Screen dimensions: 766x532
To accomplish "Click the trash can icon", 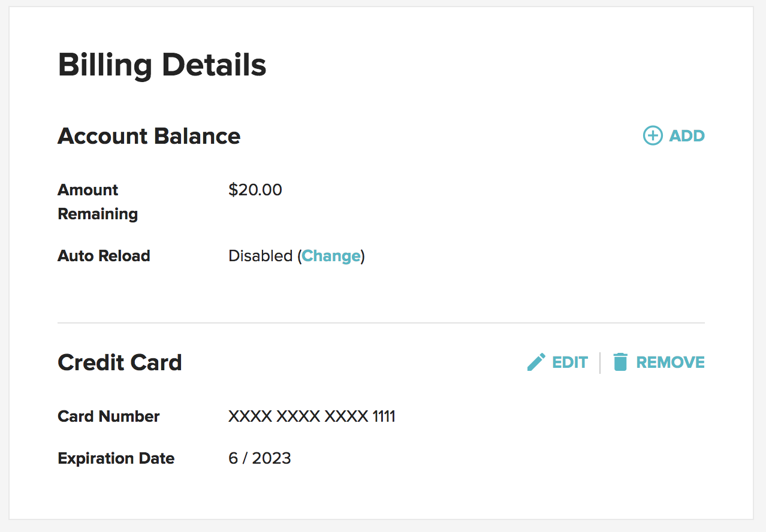I will [620, 362].
